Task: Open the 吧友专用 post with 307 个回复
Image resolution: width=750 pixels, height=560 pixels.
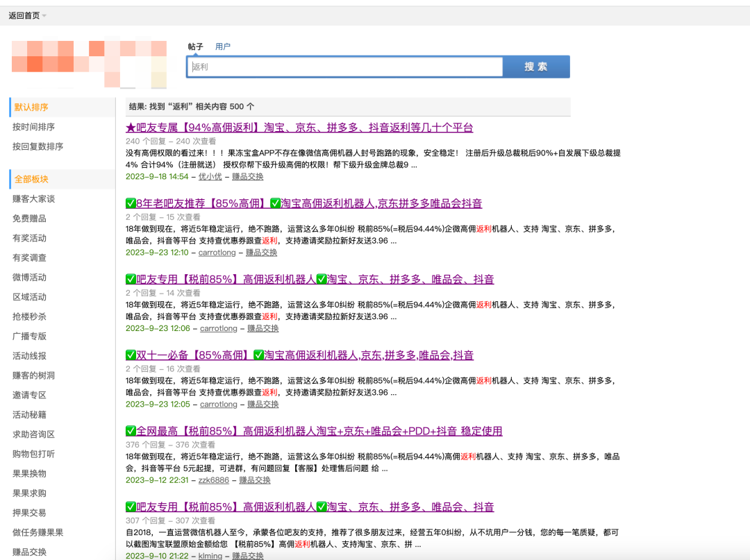Action: (310, 507)
